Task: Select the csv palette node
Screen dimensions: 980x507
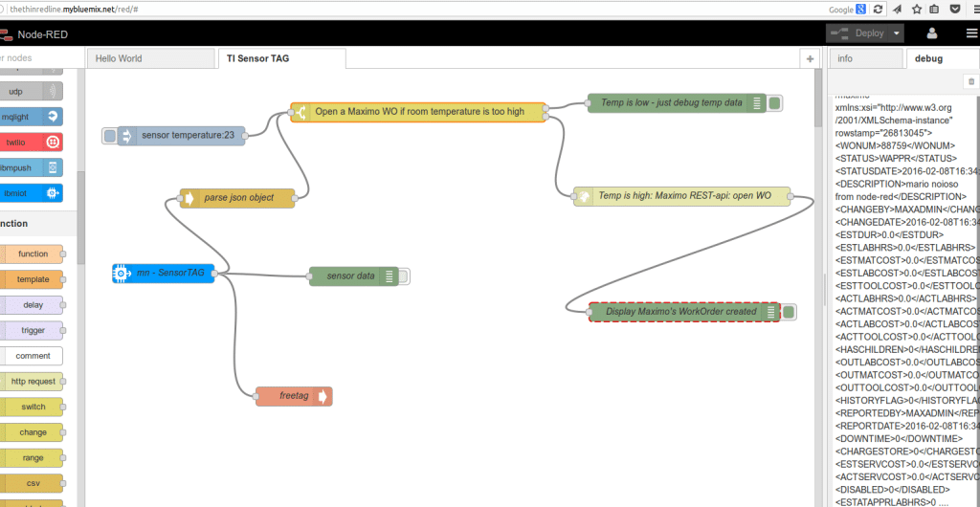Action: coord(33,483)
